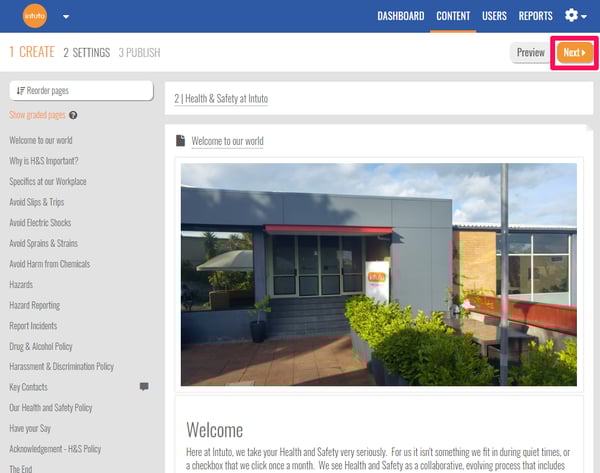Select Avoid Electric Shocks page

click(40, 223)
